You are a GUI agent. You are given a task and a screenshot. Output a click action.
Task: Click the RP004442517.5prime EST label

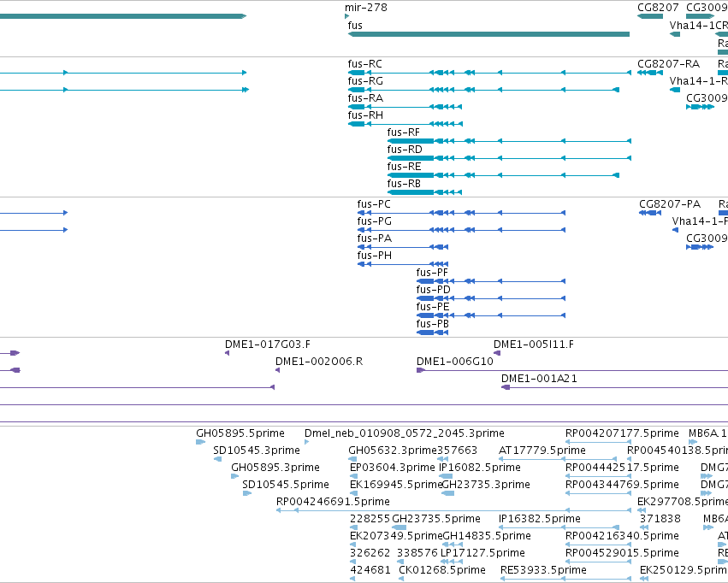[622, 468]
